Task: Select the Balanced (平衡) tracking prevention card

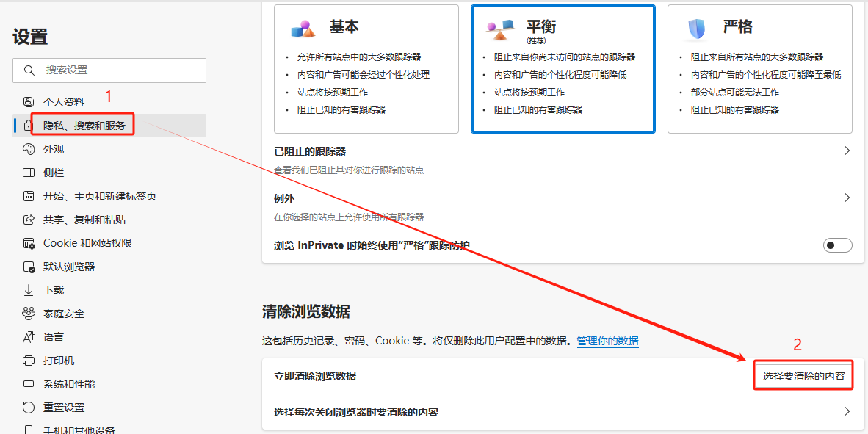Action: [x=563, y=69]
